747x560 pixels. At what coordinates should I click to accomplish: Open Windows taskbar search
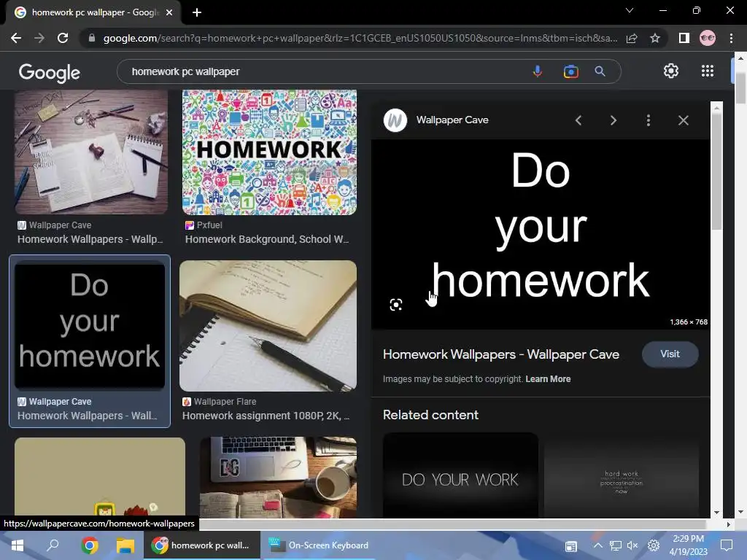pyautogui.click(x=53, y=545)
